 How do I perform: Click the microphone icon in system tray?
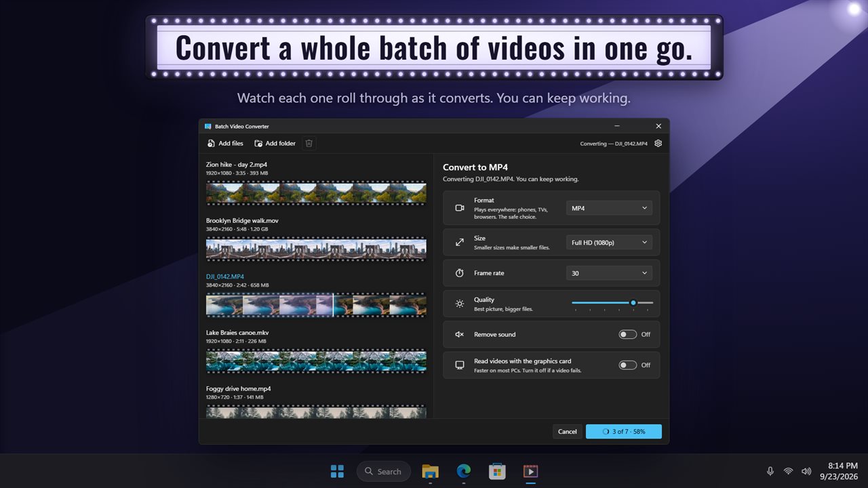[770, 471]
